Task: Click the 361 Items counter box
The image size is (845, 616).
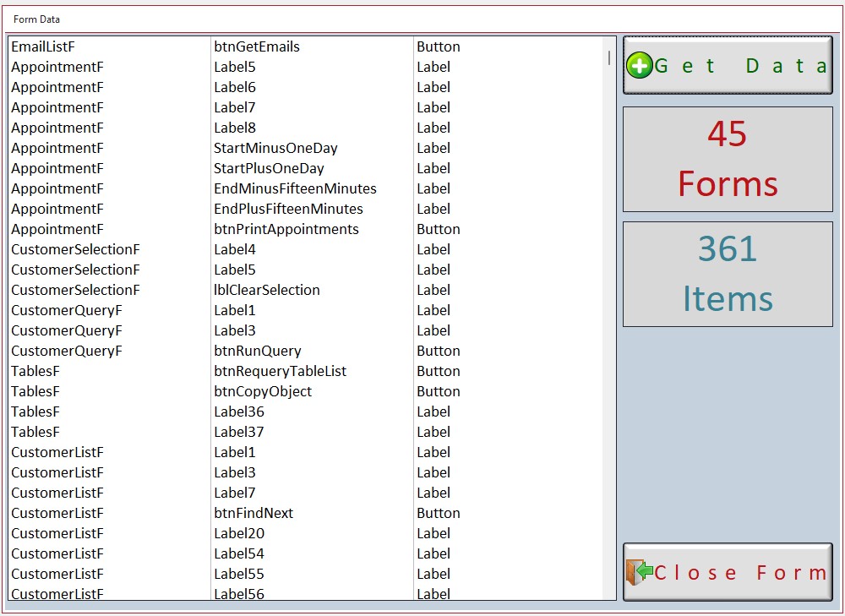Action: (x=728, y=274)
